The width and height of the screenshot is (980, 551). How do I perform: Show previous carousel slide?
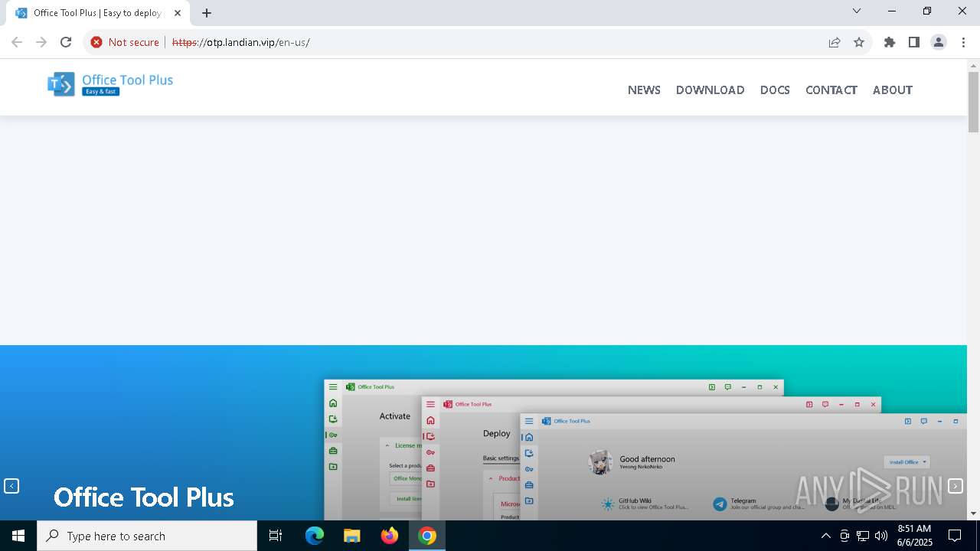click(11, 486)
